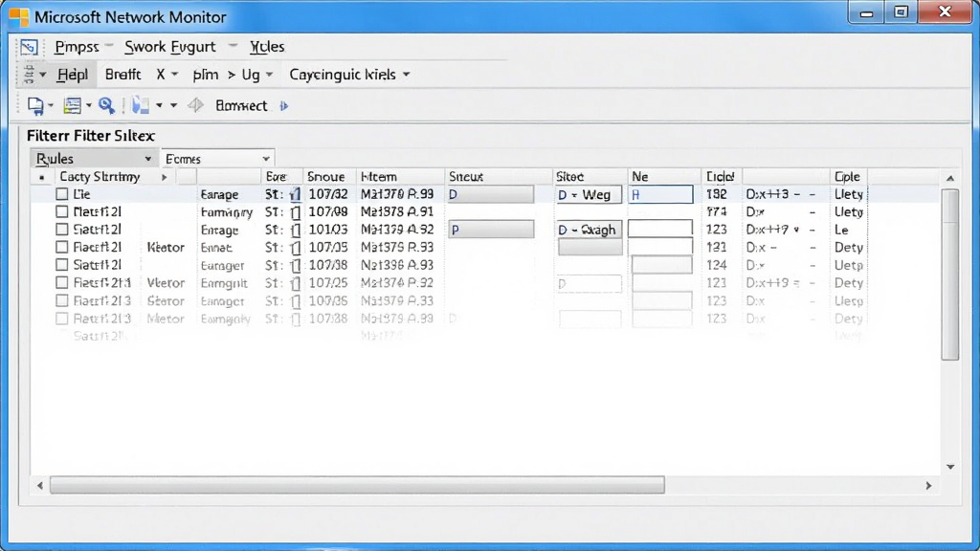Click the Sneut field showing P
The width and height of the screenshot is (980, 551).
(491, 230)
